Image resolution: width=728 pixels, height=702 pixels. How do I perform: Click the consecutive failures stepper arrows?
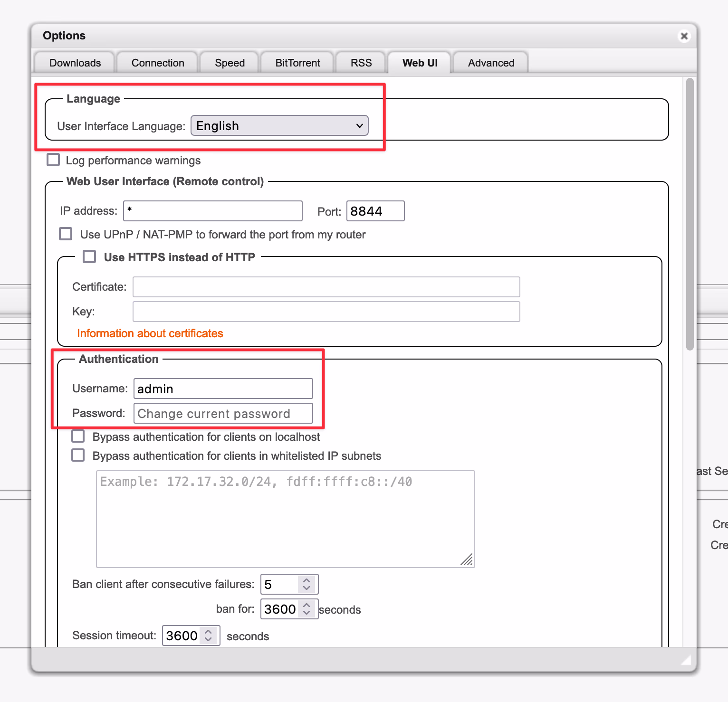tap(307, 584)
